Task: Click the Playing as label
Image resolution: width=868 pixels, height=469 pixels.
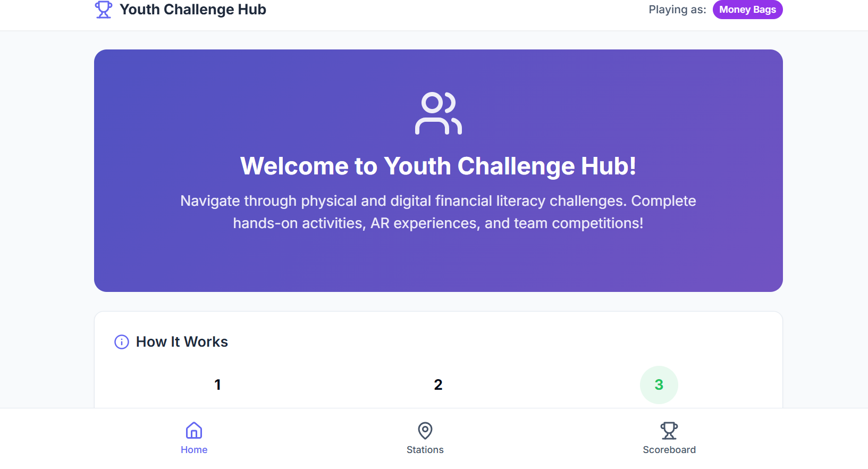Action: point(677,9)
